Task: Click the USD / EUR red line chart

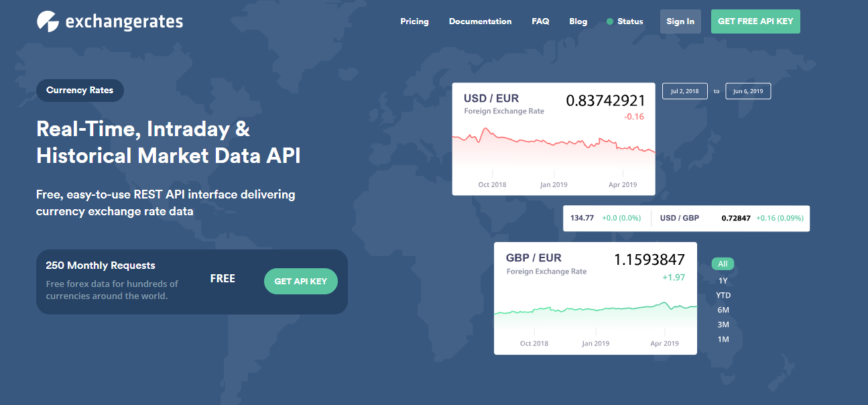Action: point(553,144)
